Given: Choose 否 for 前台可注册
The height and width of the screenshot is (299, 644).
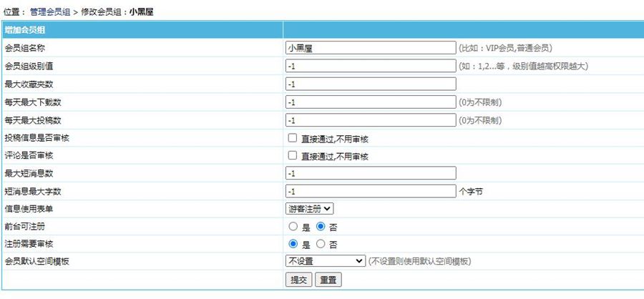Looking at the screenshot, I should tap(321, 226).
